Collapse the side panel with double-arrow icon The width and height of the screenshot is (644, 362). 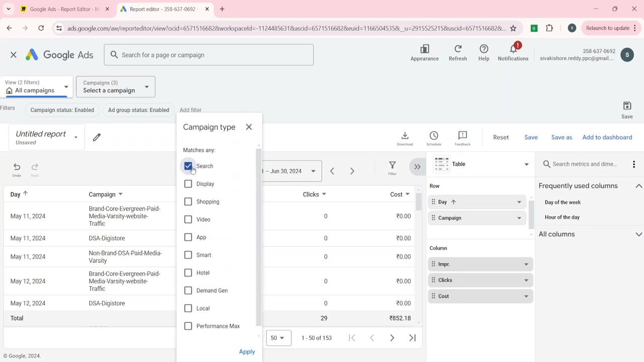point(417,167)
